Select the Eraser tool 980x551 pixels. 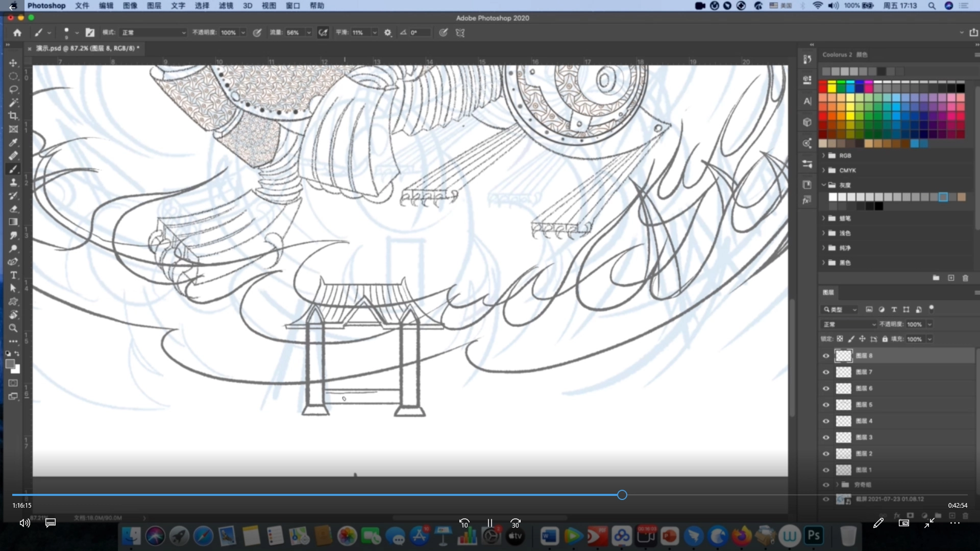13,209
